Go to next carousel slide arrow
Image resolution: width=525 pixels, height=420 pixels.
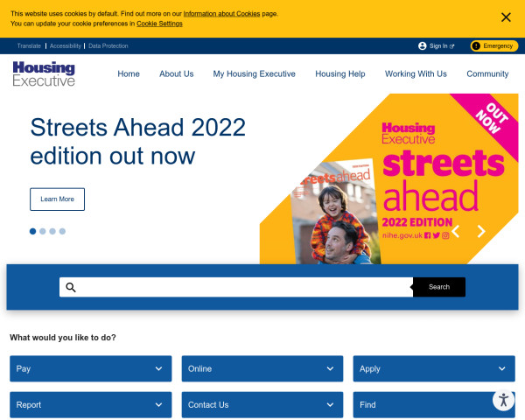[481, 231]
